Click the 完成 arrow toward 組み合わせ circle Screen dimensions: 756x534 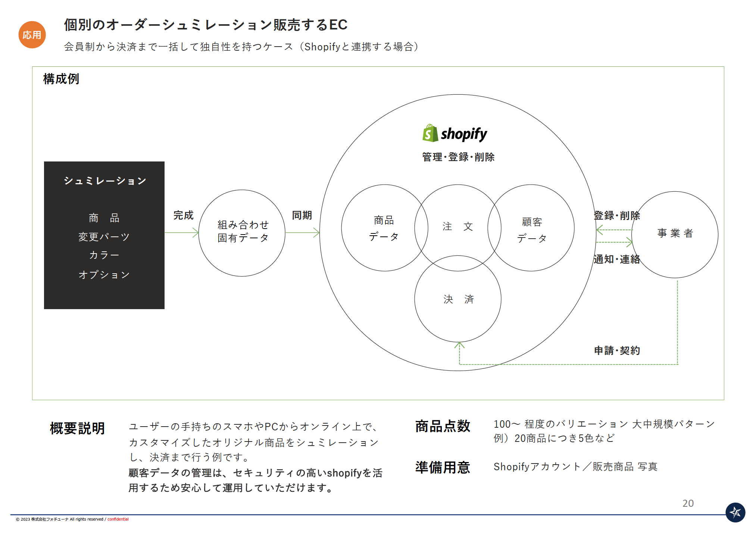click(182, 233)
